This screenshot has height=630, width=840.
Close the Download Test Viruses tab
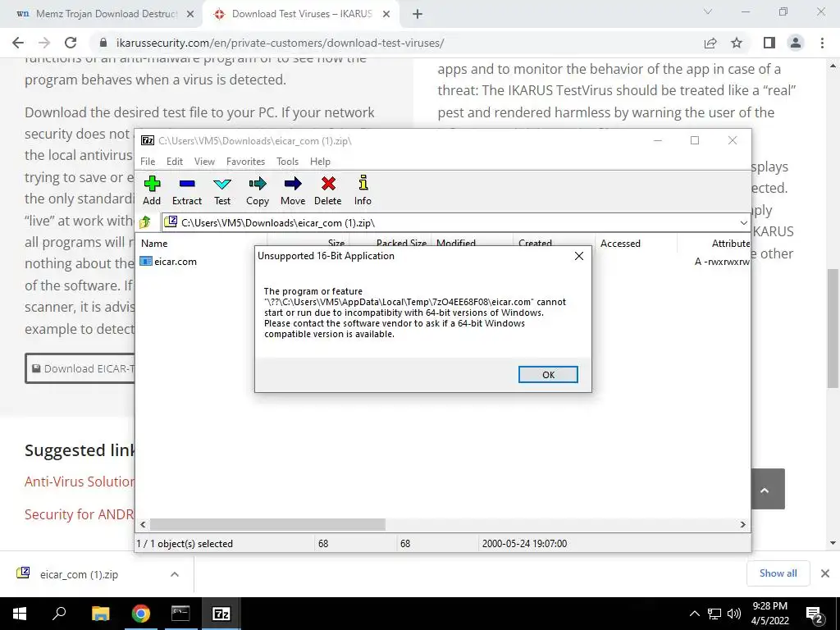tap(386, 15)
